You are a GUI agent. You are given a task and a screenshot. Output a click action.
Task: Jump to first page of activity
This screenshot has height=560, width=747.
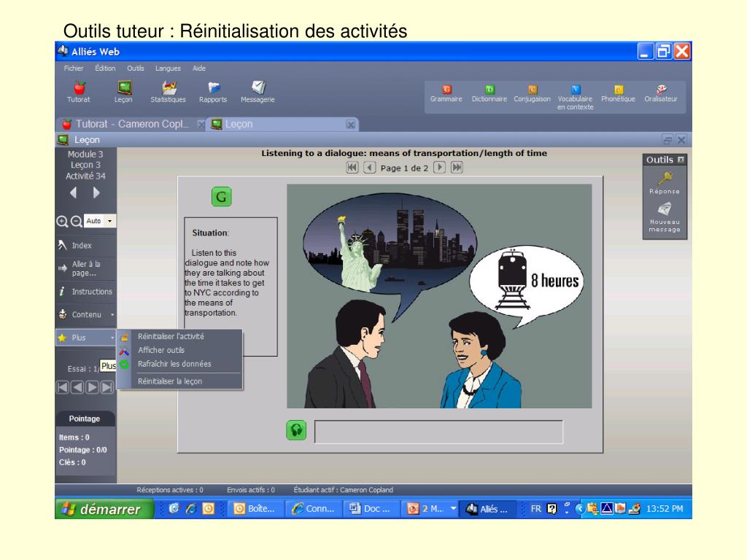352,168
